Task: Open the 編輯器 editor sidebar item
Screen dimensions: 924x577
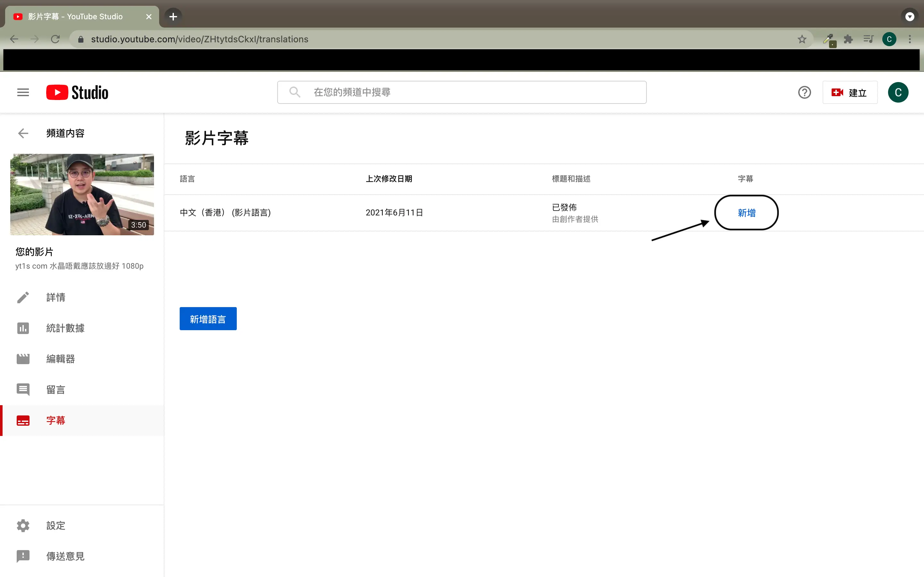Action: [x=60, y=359]
